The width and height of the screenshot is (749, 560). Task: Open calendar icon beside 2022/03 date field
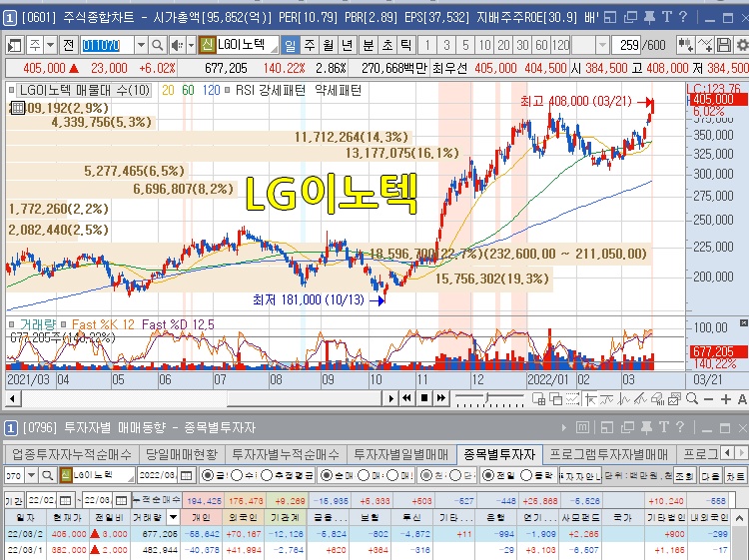coord(187,475)
